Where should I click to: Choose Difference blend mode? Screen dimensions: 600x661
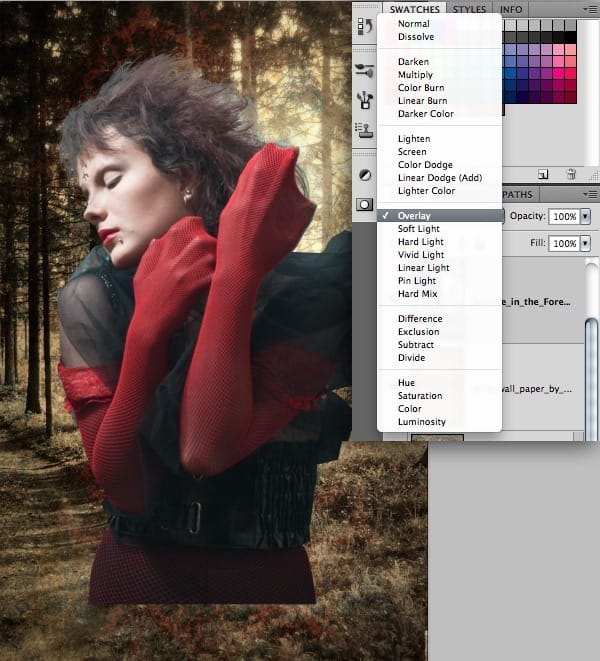click(439, 319)
